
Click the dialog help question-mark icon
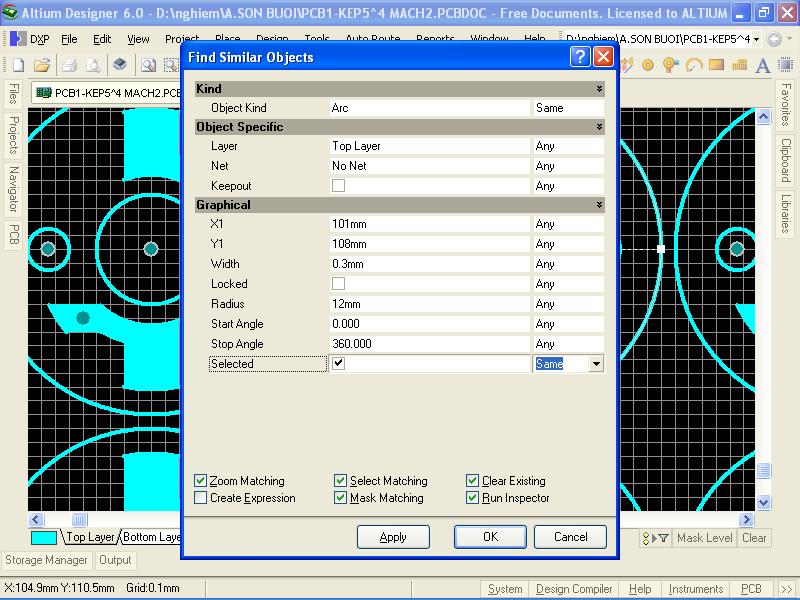click(x=580, y=57)
